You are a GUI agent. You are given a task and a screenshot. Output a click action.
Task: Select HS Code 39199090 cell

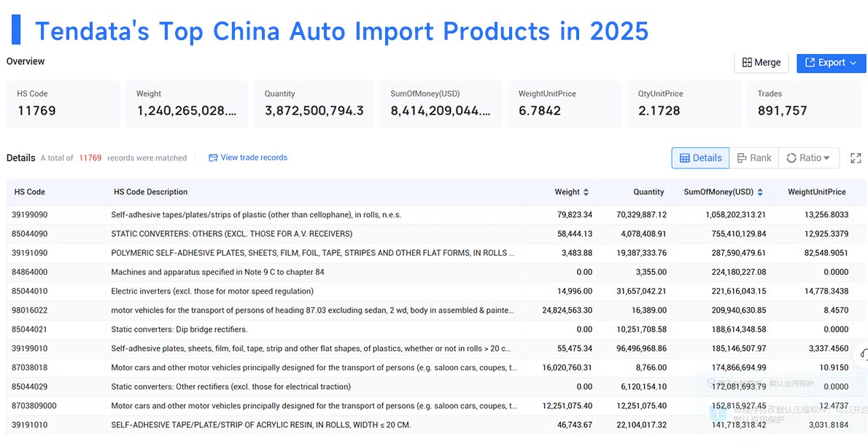(29, 215)
